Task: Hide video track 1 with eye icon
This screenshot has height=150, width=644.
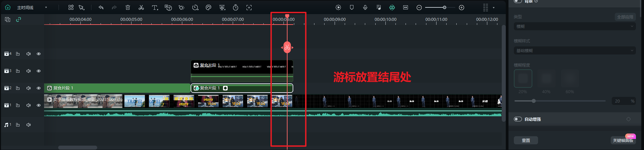Action: tap(39, 105)
